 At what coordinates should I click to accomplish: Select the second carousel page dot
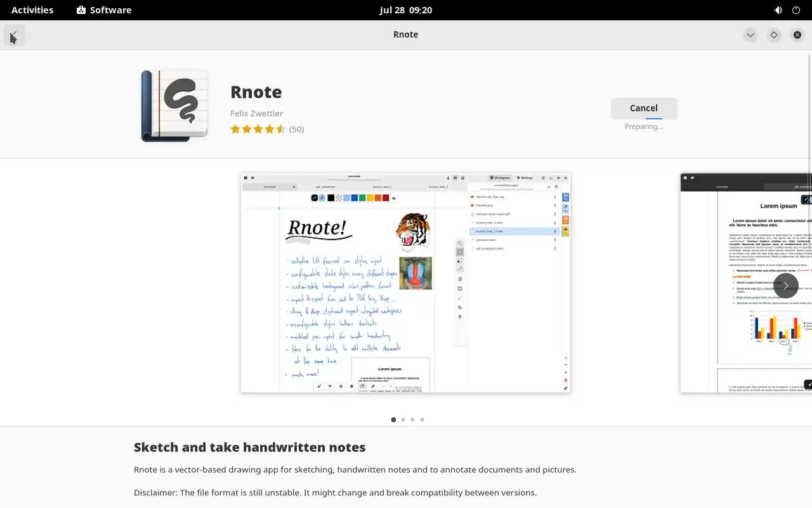(x=403, y=420)
